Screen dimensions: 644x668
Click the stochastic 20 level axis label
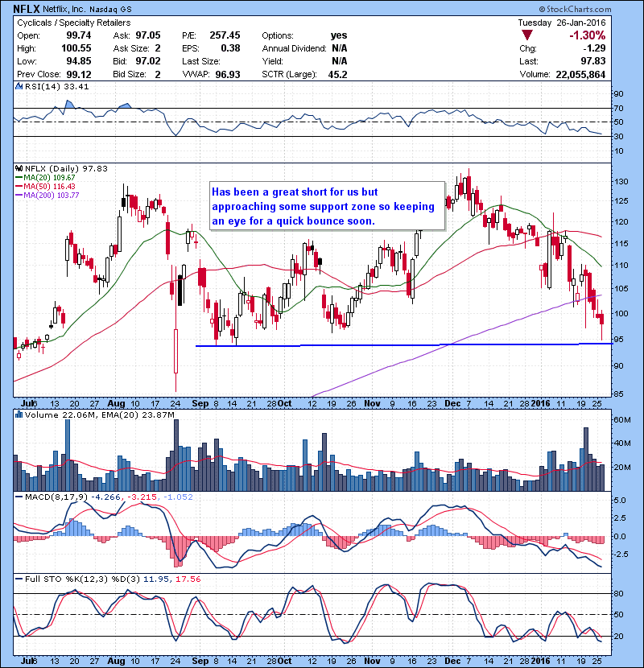(618, 636)
